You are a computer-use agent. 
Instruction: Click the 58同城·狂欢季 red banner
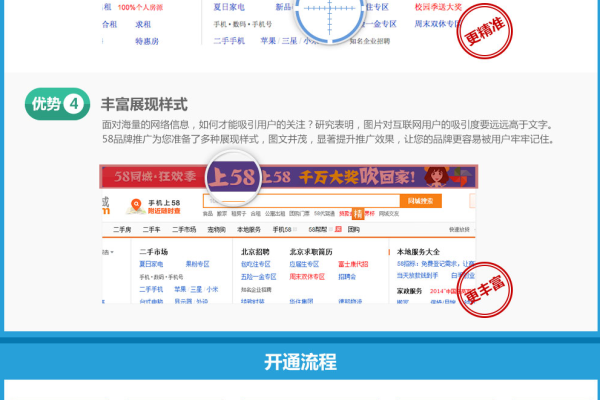(155, 177)
